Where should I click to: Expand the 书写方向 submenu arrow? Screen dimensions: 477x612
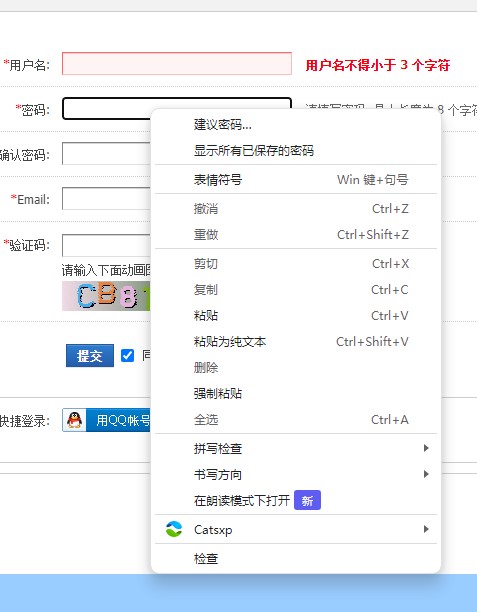[426, 474]
